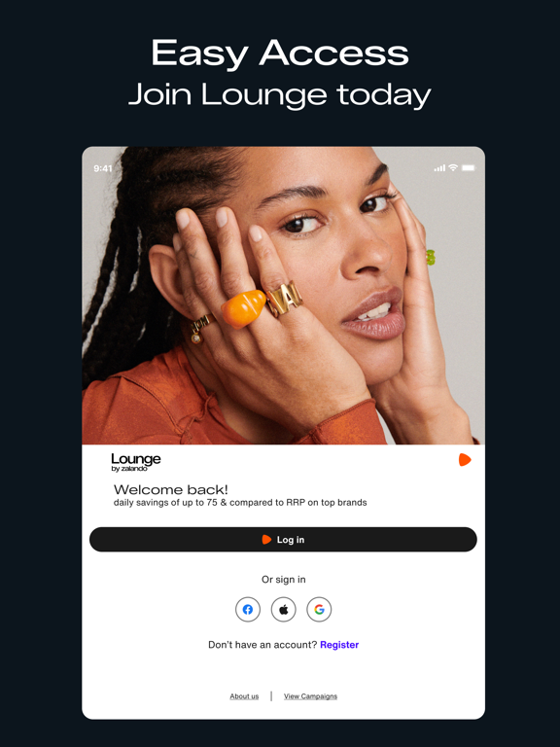Screen dimensions: 560x747
Task: Click the cellular signal bars icon
Action: [439, 168]
